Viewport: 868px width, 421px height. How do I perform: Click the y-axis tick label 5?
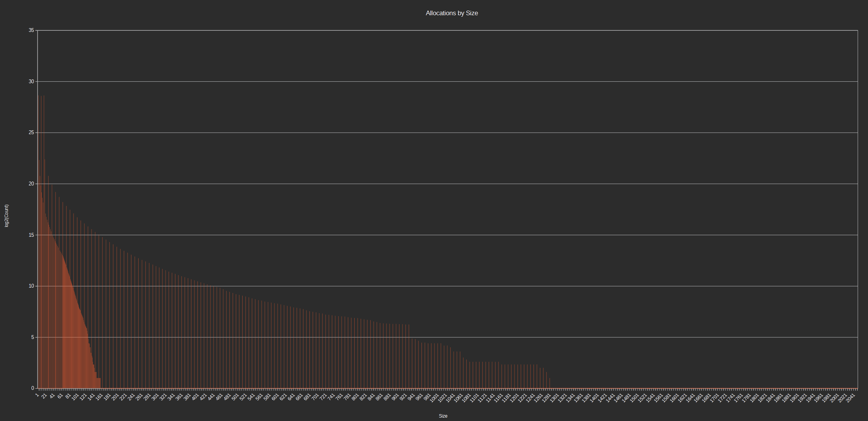(32, 337)
